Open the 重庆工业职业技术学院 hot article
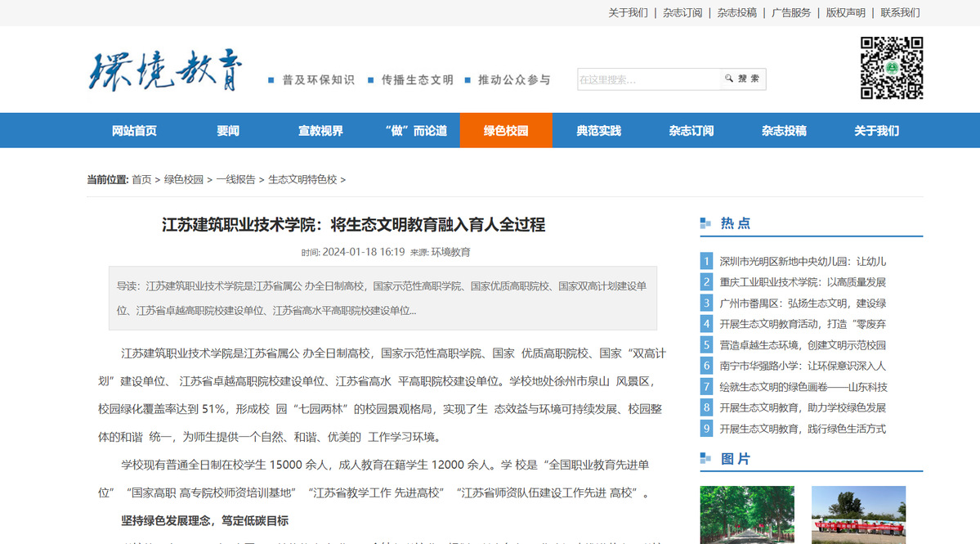The height and width of the screenshot is (544, 980). 803,282
